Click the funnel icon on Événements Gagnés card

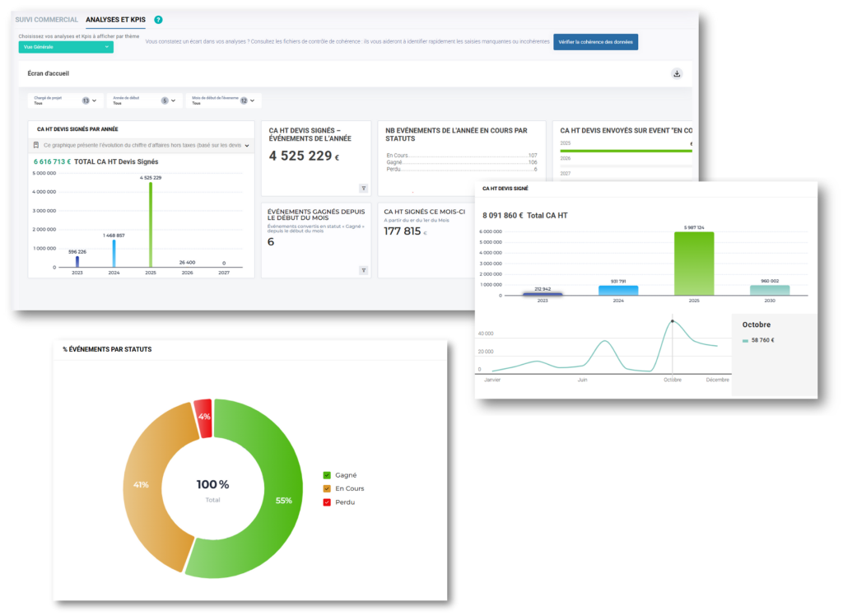[364, 270]
